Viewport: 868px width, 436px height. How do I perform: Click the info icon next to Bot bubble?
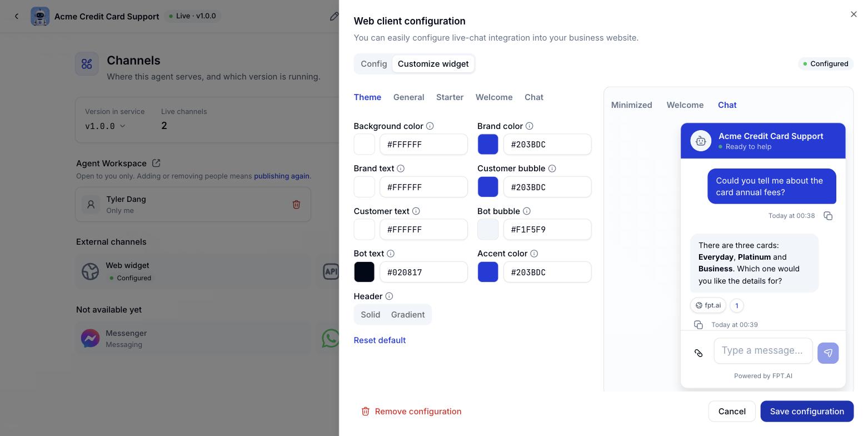click(x=527, y=211)
